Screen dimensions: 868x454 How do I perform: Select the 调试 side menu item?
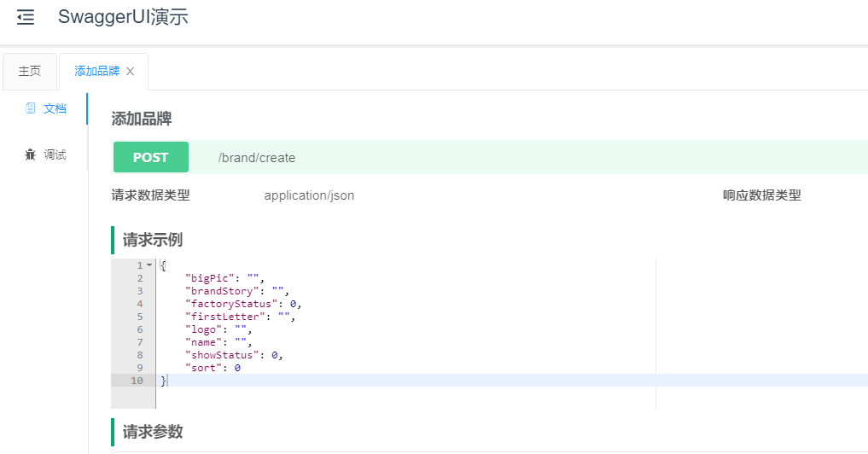point(44,154)
